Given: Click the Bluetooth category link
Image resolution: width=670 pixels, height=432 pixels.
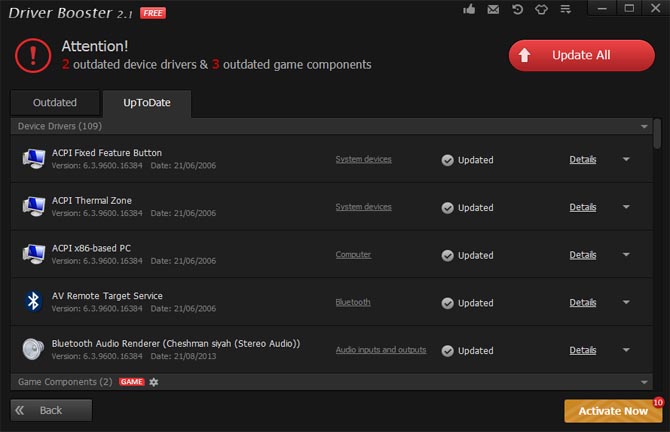Looking at the screenshot, I should tap(353, 302).
